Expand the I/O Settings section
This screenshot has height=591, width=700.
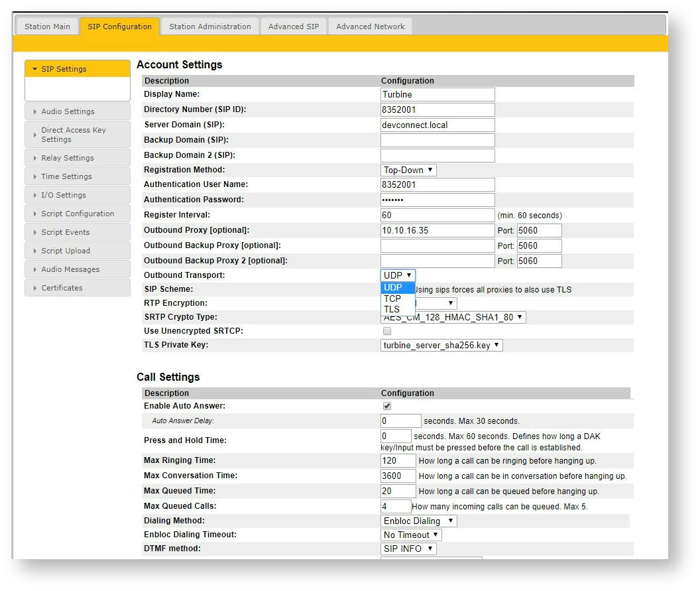(63, 194)
